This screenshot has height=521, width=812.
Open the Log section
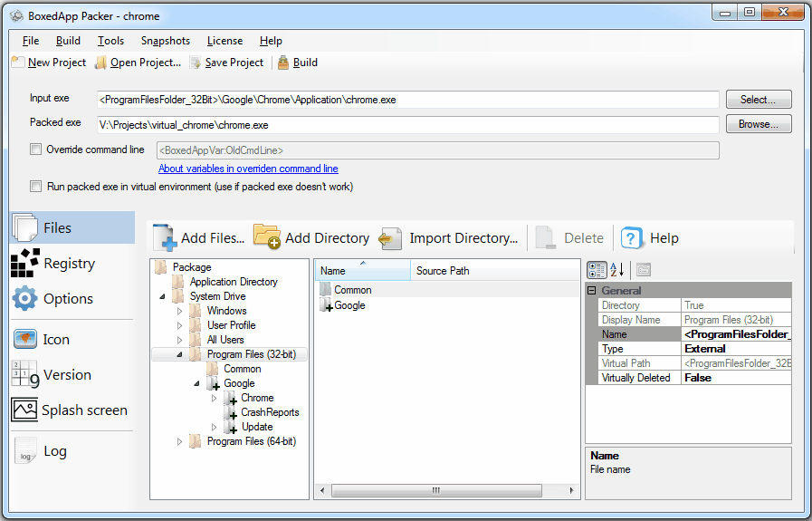point(41,451)
